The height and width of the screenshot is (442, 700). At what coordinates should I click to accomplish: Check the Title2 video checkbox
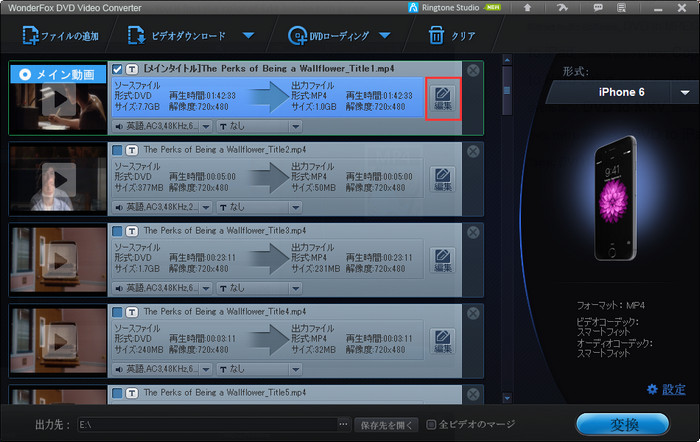tap(118, 151)
